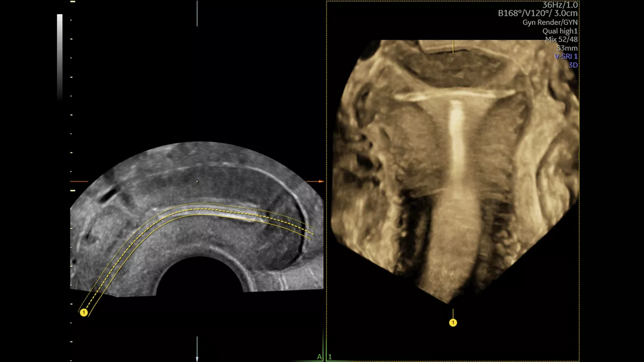Click the B168°/V120°/ 3.0cm info text

pyautogui.click(x=538, y=14)
